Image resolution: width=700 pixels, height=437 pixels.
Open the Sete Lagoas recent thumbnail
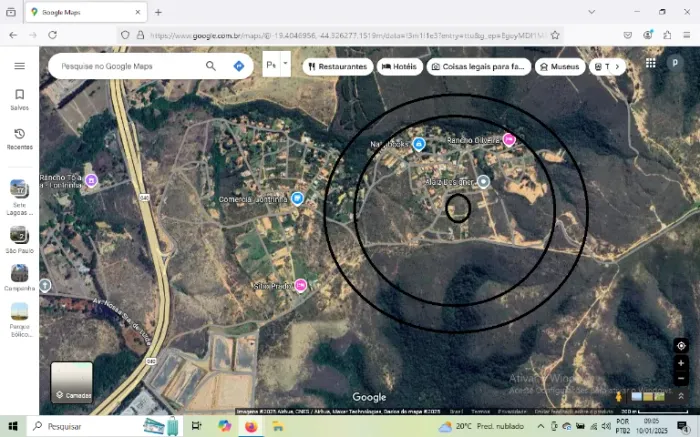(19, 197)
